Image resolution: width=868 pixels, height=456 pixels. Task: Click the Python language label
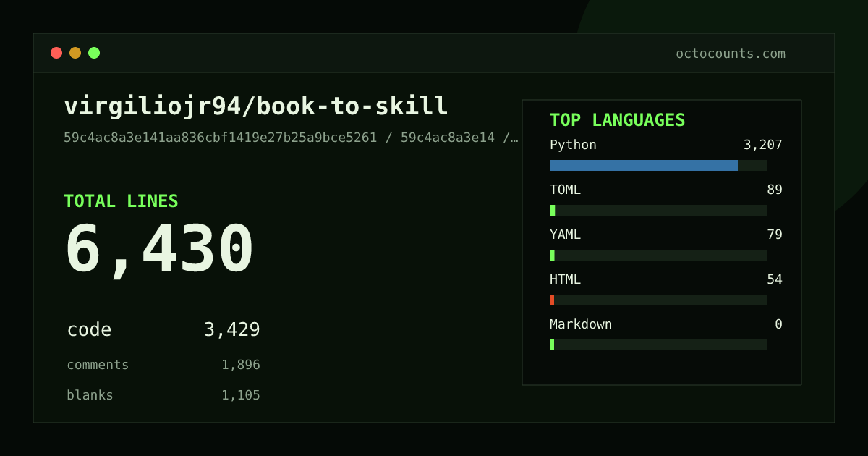(573, 145)
